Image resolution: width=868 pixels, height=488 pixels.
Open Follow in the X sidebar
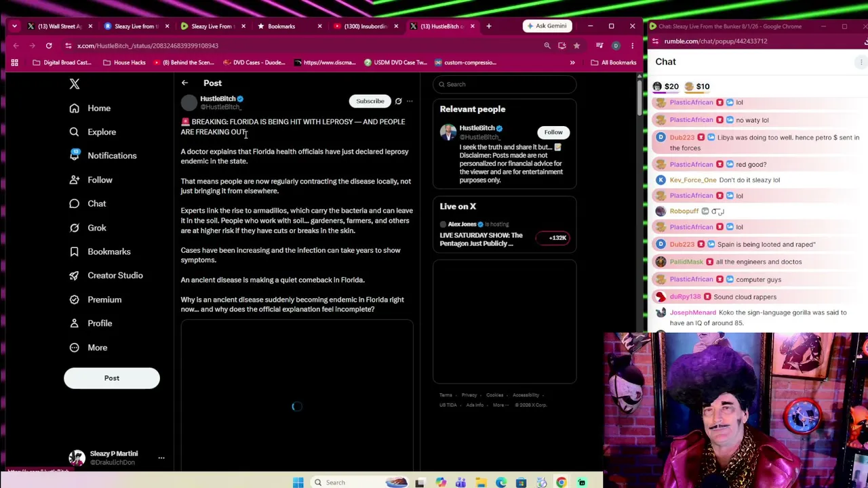[91, 180]
